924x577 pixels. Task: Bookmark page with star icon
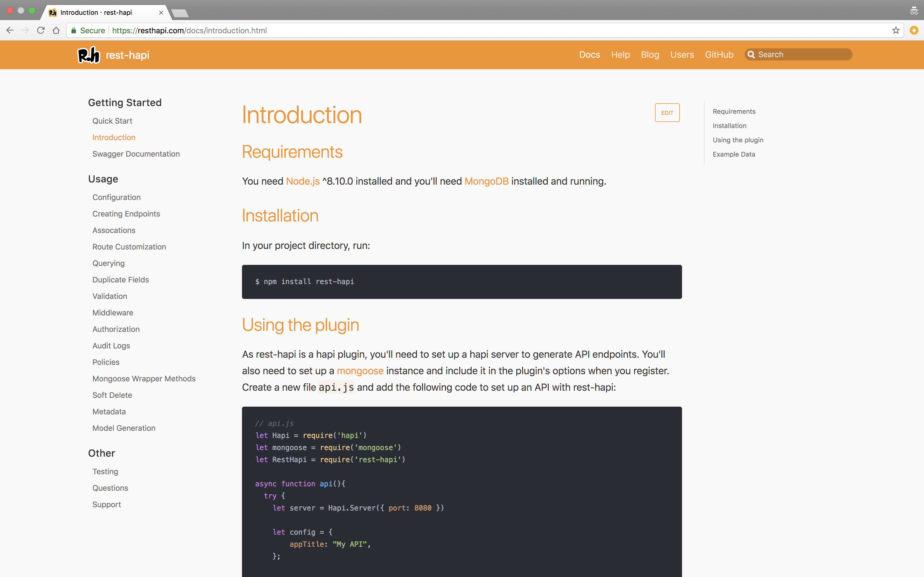(896, 30)
